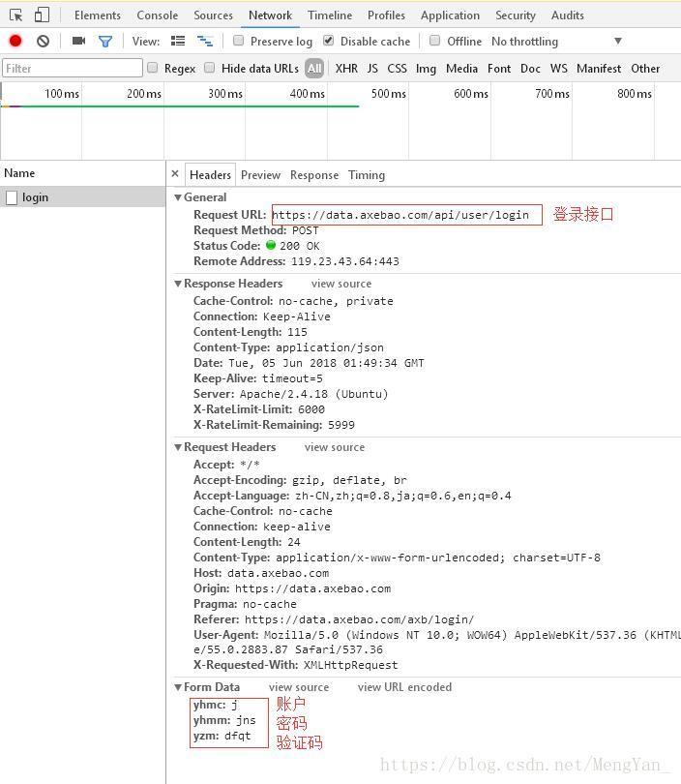This screenshot has width=681, height=784.
Task: Switch to large request rows view
Action: coord(178,41)
